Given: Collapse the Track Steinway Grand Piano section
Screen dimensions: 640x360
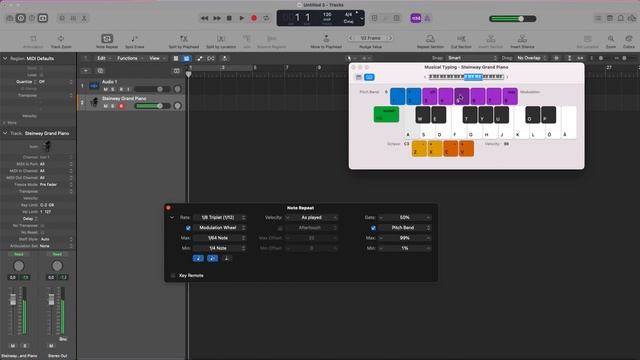Looking at the screenshot, I should point(5,133).
